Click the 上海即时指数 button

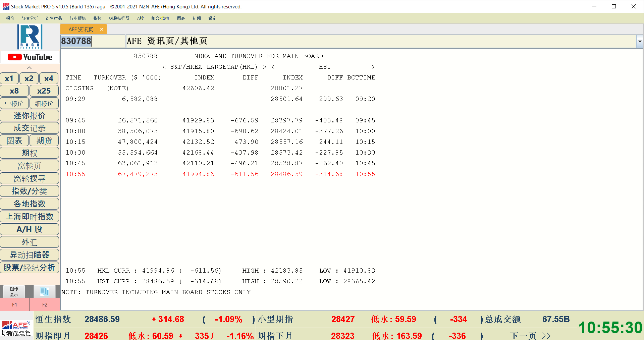[x=30, y=217]
